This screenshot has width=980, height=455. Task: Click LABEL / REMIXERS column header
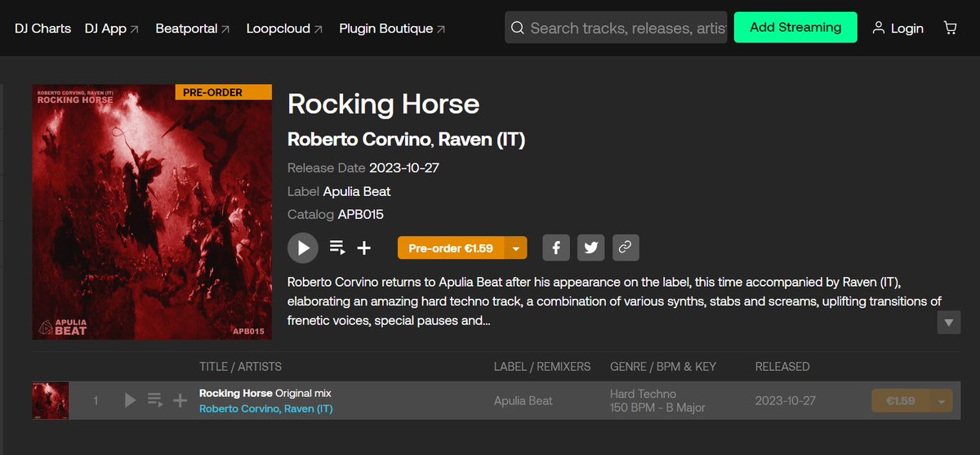542,366
